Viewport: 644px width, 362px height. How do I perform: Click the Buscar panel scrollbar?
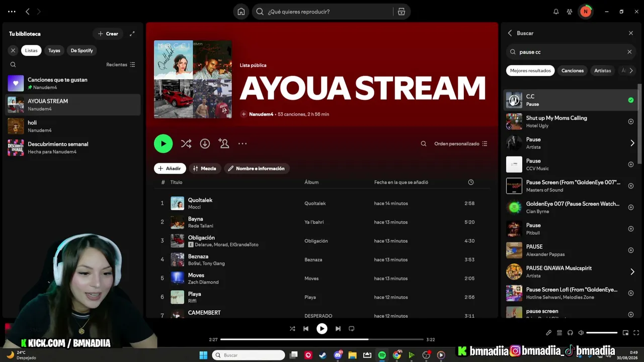(x=640, y=124)
